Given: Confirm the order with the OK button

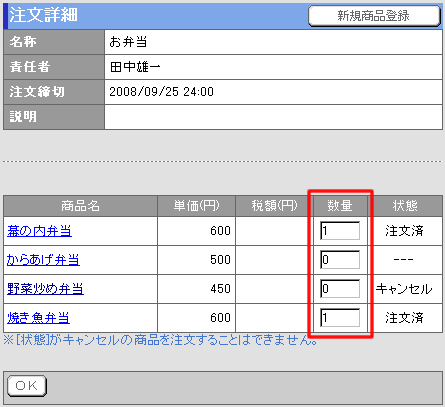Looking at the screenshot, I should pos(27,386).
